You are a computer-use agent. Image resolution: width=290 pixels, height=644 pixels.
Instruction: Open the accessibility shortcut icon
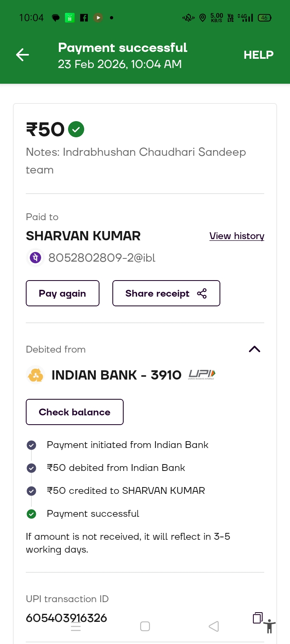(269, 626)
